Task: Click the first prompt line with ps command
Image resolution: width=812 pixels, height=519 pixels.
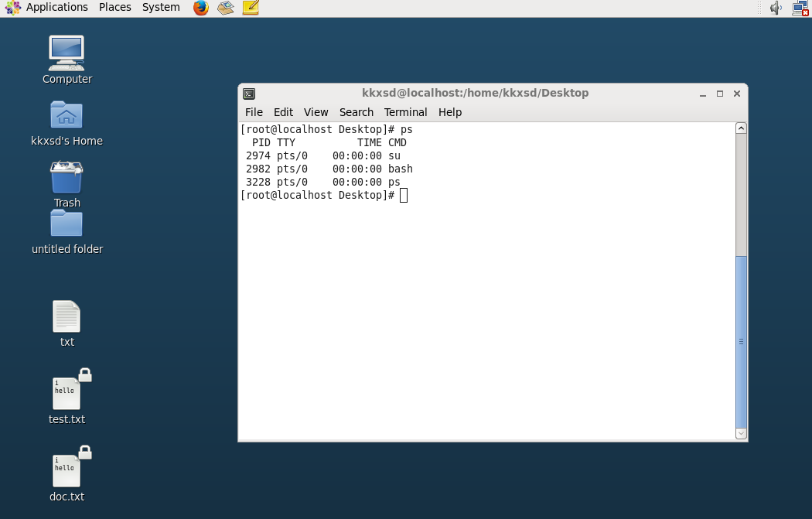Action: click(326, 129)
